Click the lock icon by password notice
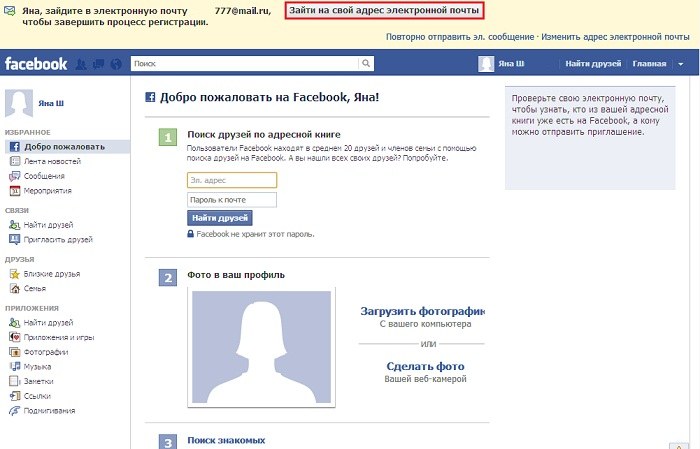The image size is (700, 449). [x=191, y=234]
